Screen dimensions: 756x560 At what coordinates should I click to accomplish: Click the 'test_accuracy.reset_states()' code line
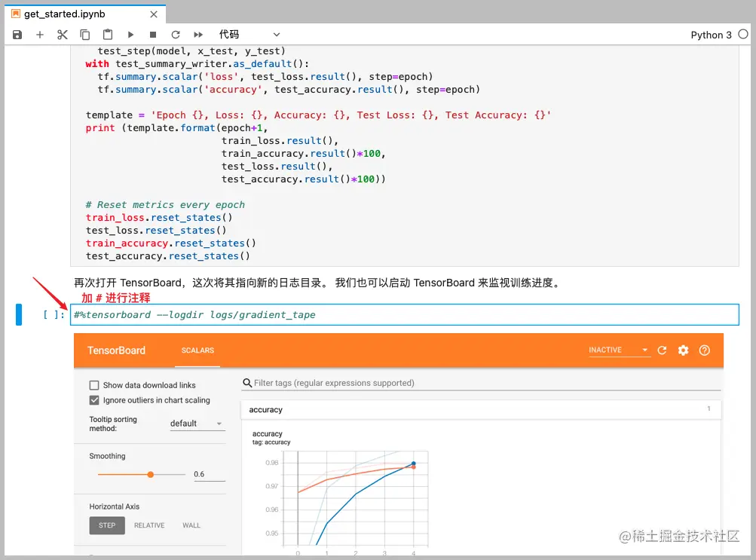pos(168,256)
